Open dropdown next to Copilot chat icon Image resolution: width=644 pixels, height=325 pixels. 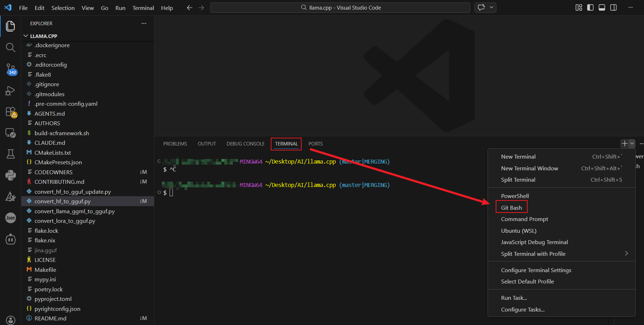pos(491,7)
